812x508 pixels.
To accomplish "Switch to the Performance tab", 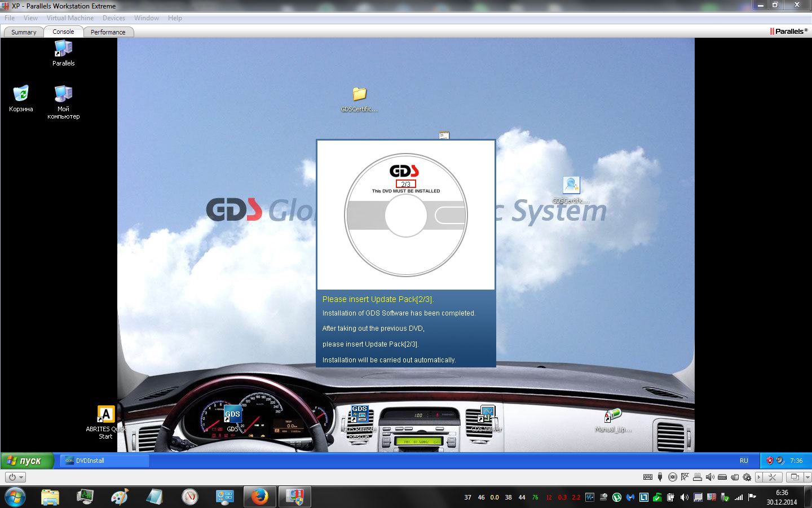I will pos(108,32).
